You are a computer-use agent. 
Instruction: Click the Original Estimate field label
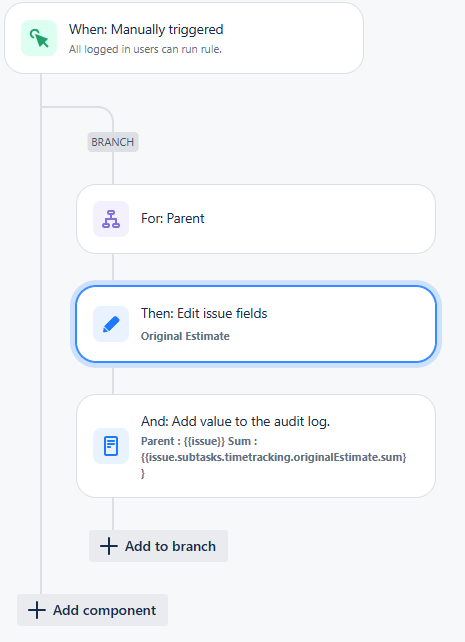pos(185,336)
